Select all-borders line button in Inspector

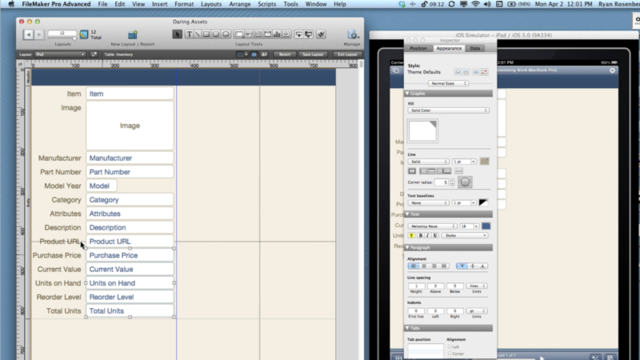pyautogui.click(x=412, y=171)
